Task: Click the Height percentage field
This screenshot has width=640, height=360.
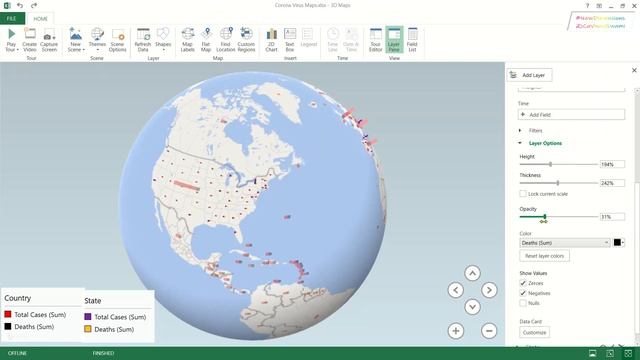Action: tap(612, 164)
